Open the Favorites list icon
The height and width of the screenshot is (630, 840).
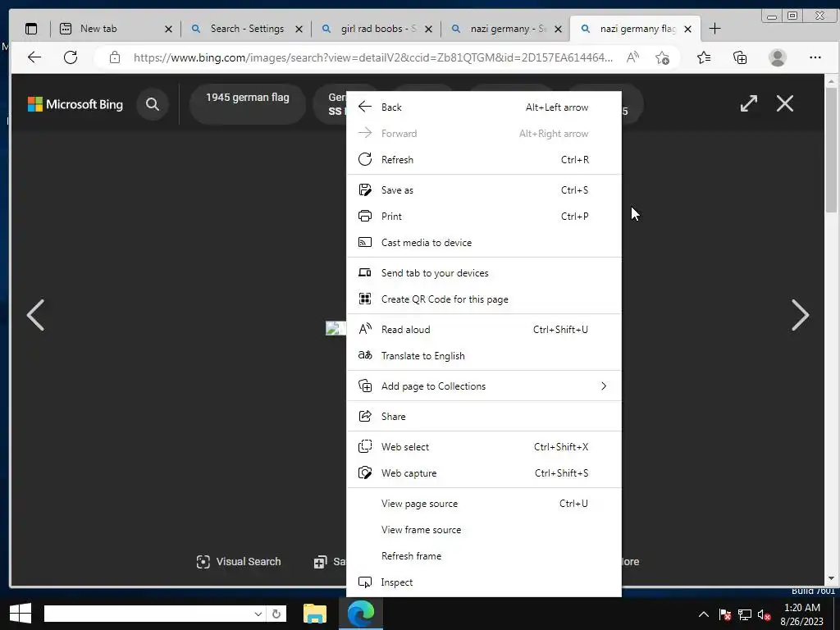(704, 57)
